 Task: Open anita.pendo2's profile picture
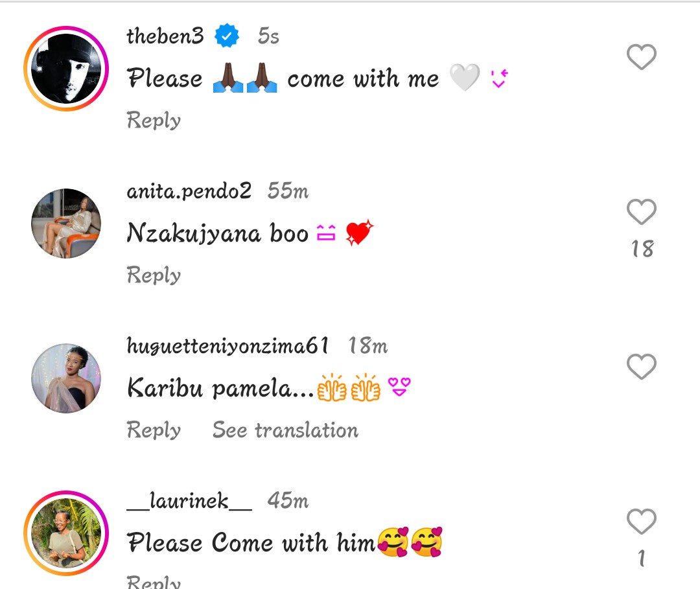[66, 224]
